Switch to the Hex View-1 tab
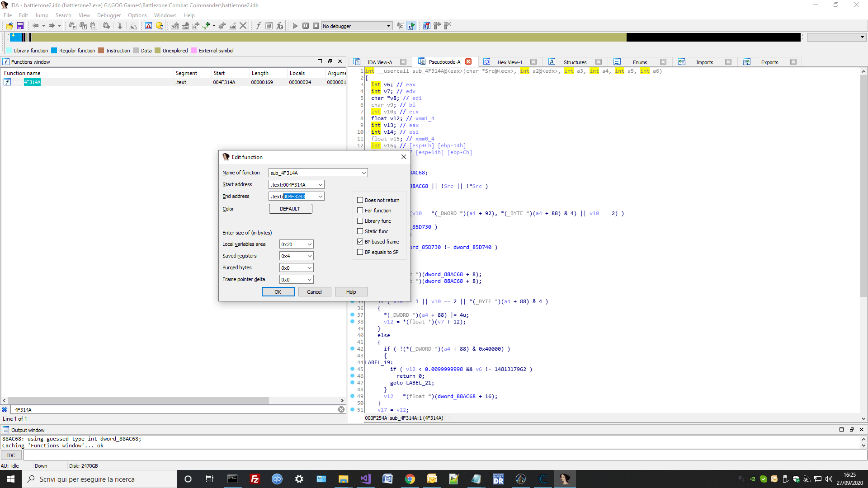Viewport: 868px width, 488px height. (509, 62)
